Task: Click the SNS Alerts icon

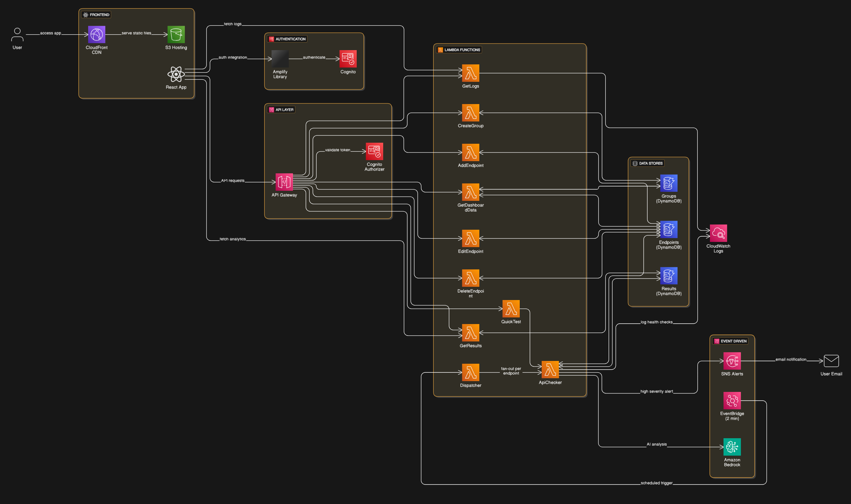Action: click(x=732, y=361)
